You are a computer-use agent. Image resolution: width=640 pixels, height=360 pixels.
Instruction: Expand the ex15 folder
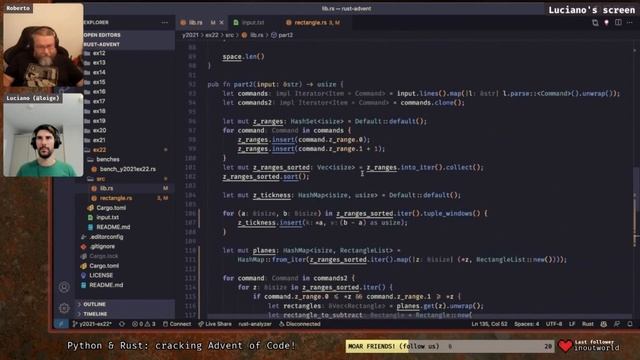99,82
